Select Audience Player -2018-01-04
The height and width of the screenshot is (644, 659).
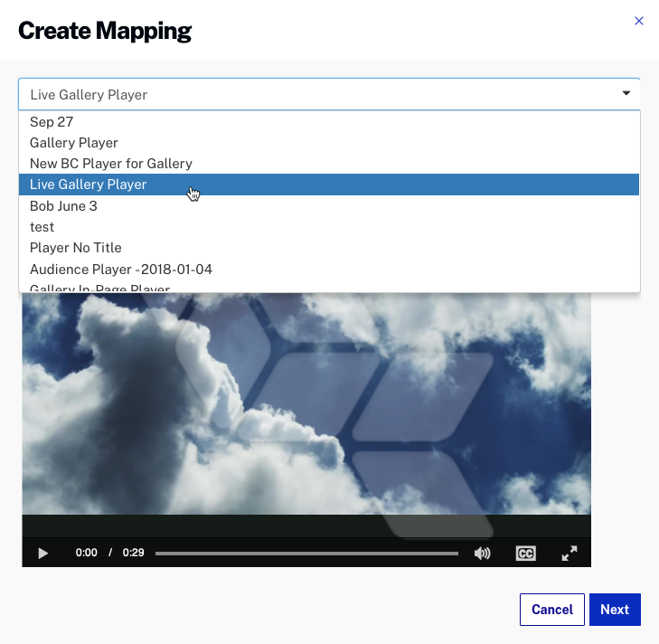(121, 270)
